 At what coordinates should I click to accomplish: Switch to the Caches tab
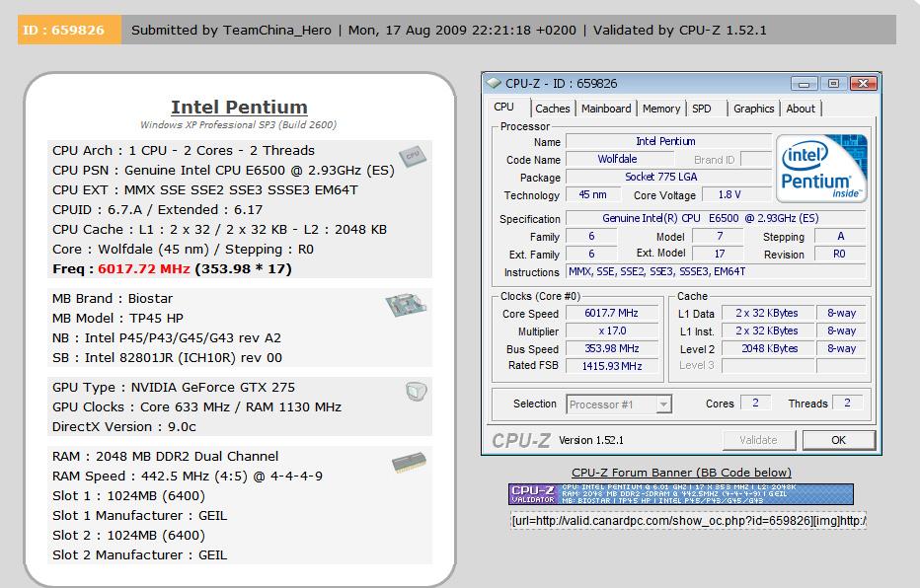tap(553, 109)
